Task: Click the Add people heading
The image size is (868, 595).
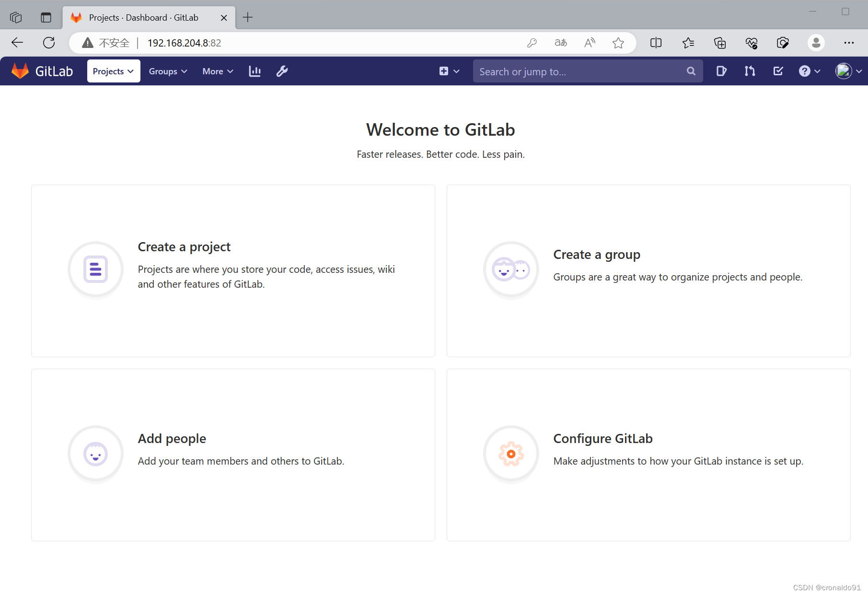Action: coord(172,439)
